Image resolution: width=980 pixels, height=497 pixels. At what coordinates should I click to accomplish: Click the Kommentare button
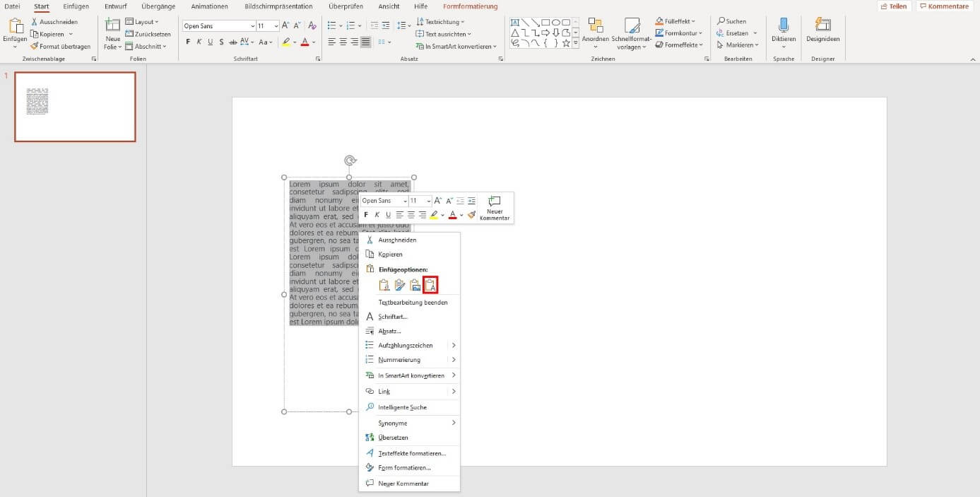945,6
